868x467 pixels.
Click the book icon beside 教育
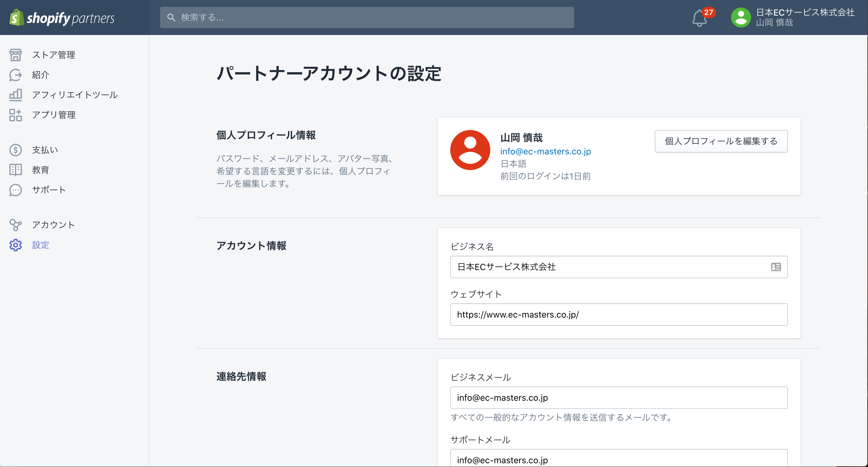point(16,170)
